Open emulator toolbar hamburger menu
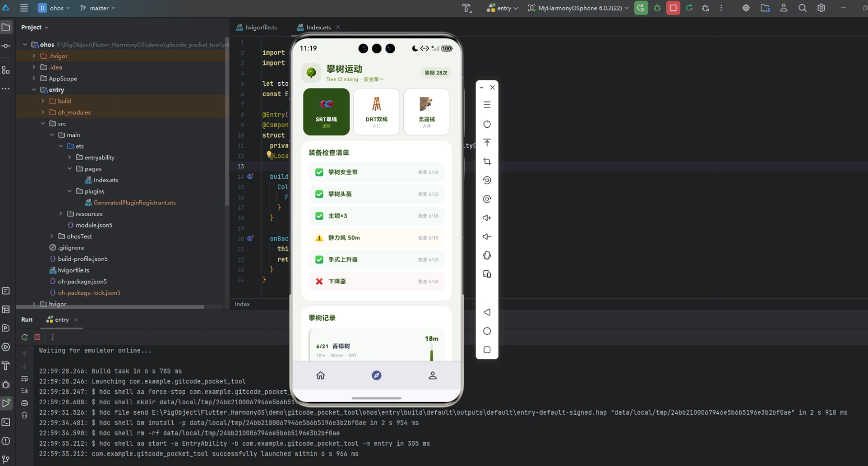 487,105
